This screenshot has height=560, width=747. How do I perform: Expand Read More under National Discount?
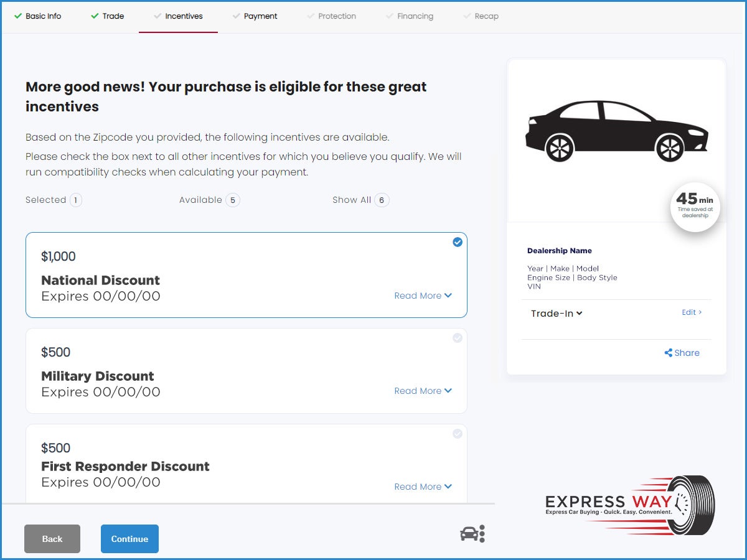click(x=423, y=296)
